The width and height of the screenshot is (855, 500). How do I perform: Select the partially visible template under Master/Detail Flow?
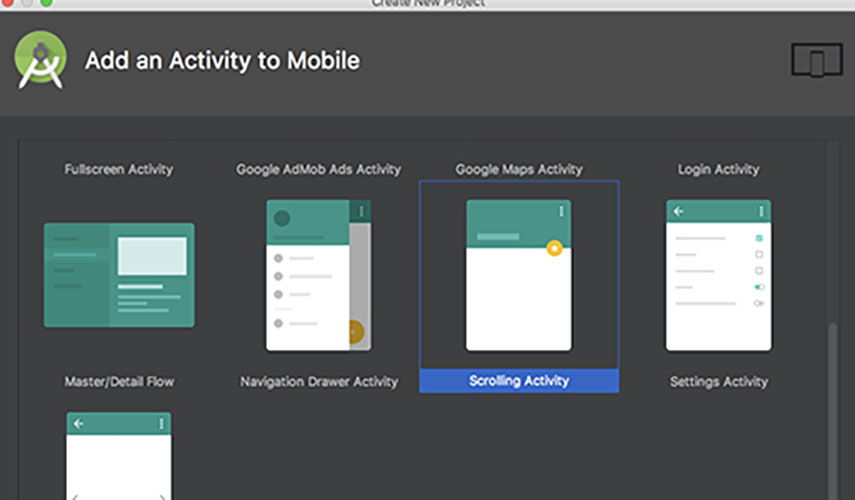[119, 456]
